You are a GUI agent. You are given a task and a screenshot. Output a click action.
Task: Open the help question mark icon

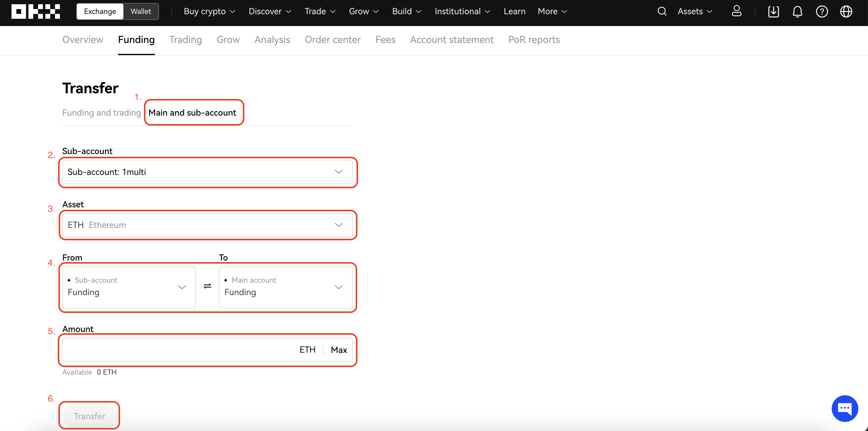click(x=821, y=12)
